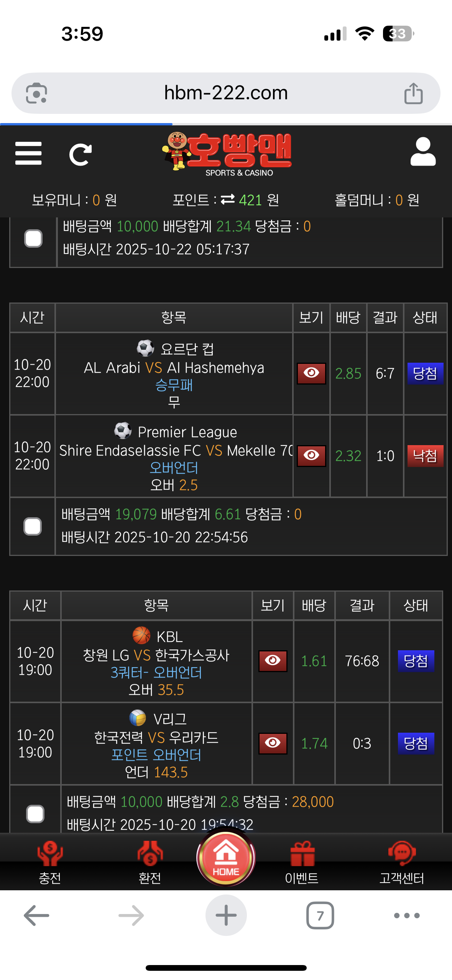
Task: Check the box for the 19,079 bet
Action: tap(33, 526)
